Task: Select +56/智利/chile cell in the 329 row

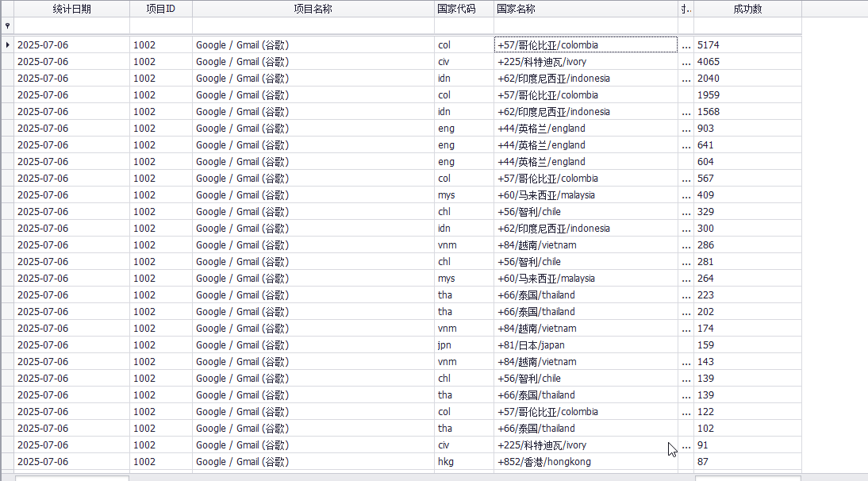Action: pyautogui.click(x=586, y=211)
